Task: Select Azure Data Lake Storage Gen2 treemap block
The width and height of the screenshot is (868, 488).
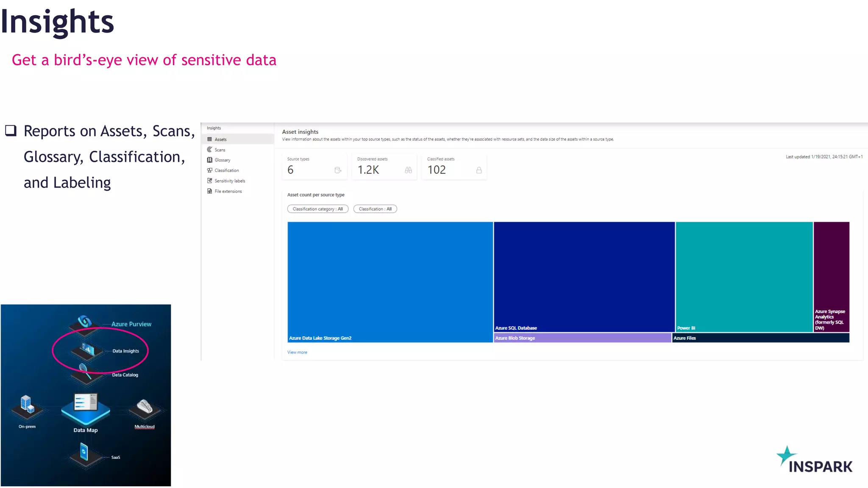Action: (x=390, y=282)
